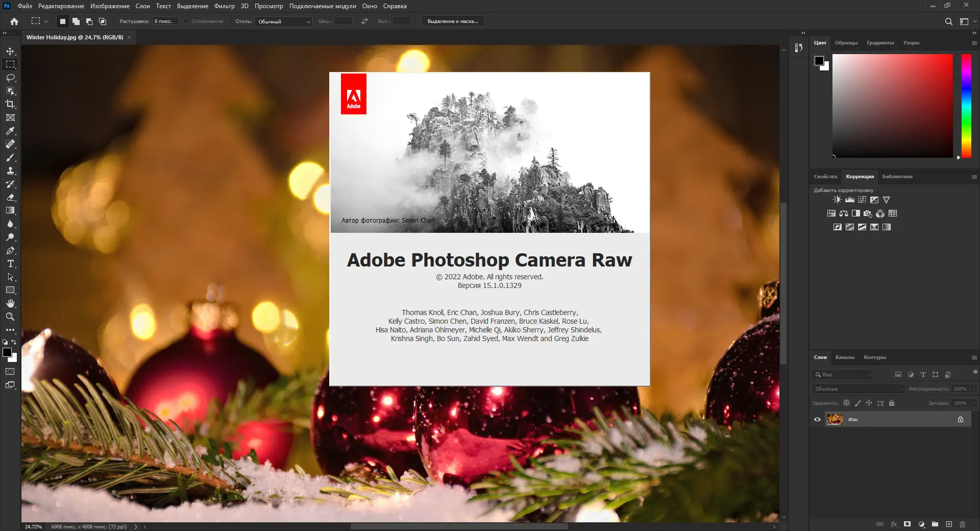Go to the Home screen
The height and width of the screenshot is (531, 980).
(14, 21)
